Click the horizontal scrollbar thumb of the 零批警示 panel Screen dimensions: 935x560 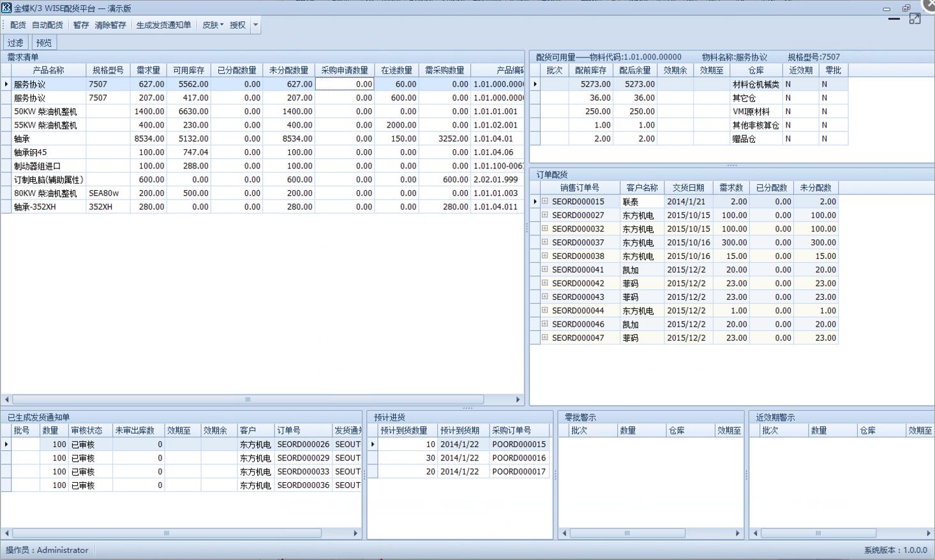pyautogui.click(x=627, y=533)
